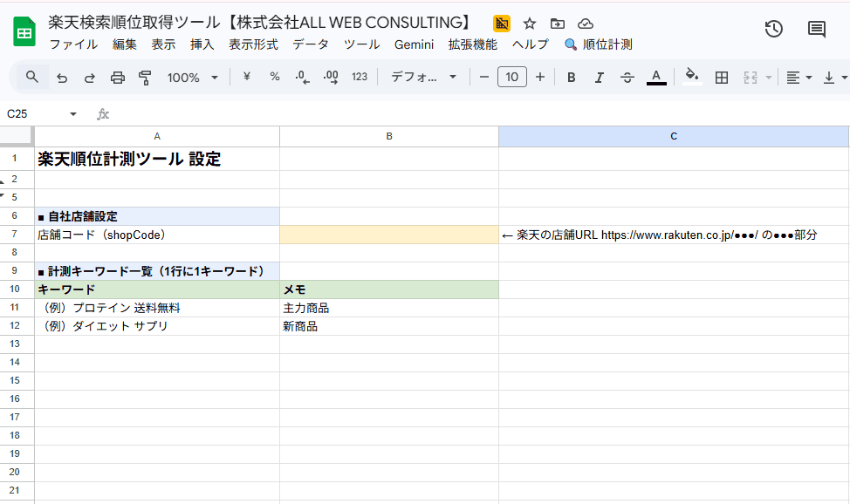
Task: Open version history clock icon
Action: 773,29
